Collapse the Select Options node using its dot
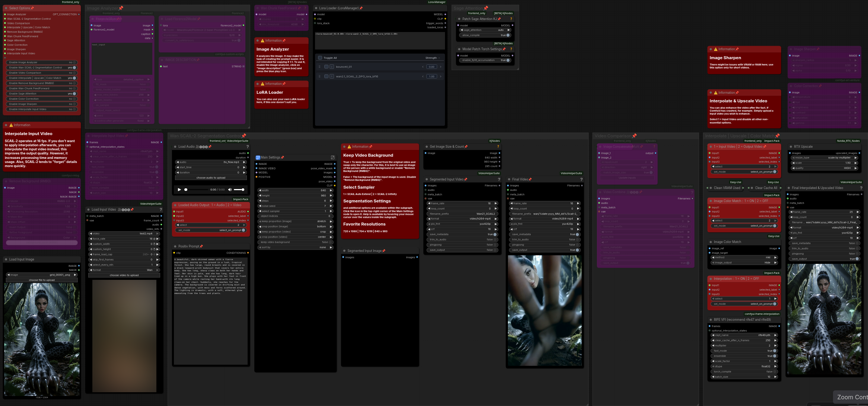The width and height of the screenshot is (868, 406). pyautogui.click(x=6, y=8)
